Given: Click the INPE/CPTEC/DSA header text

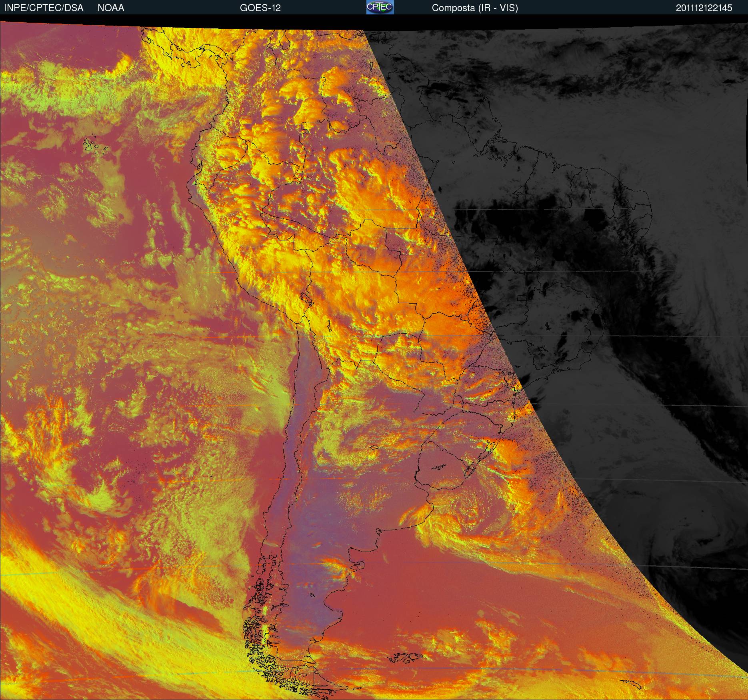Looking at the screenshot, I should coord(44,8).
